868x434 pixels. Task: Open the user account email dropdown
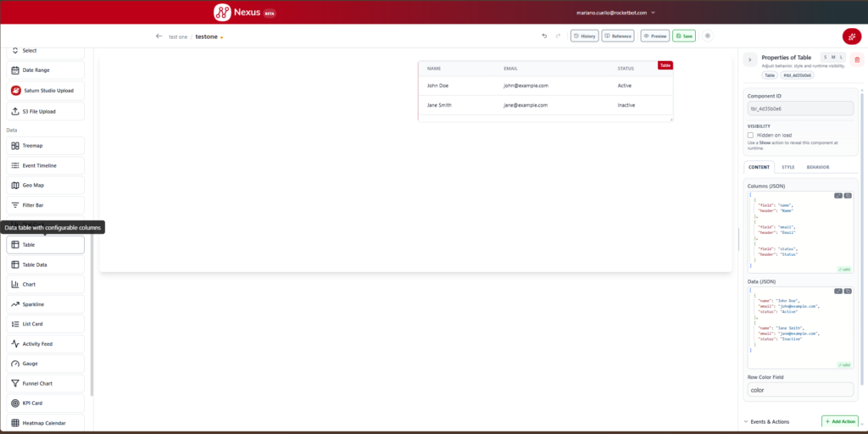[615, 12]
